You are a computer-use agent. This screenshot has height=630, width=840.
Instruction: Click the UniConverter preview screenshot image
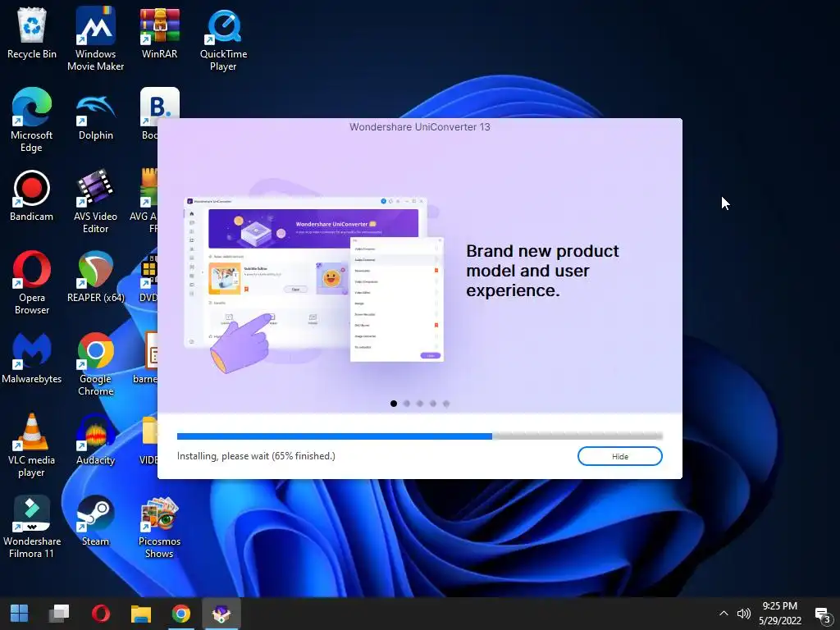(x=313, y=281)
